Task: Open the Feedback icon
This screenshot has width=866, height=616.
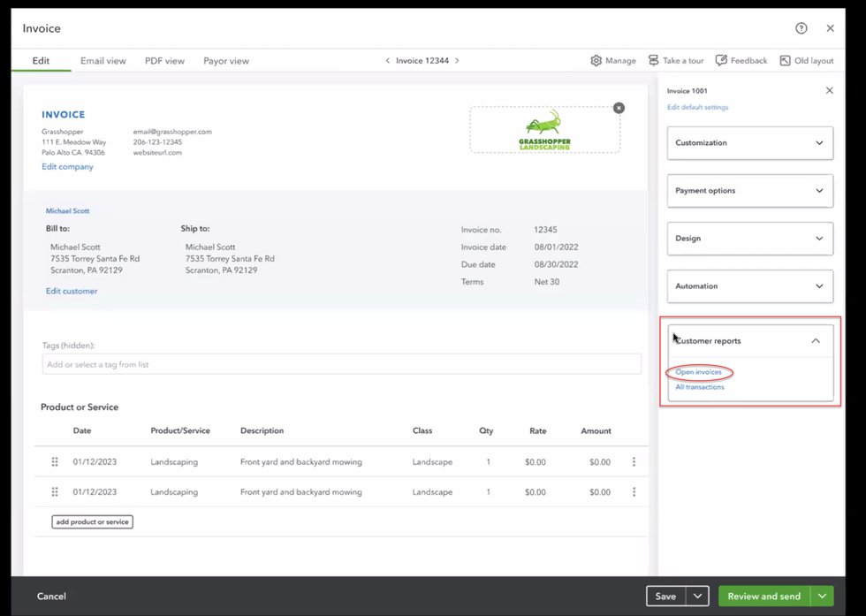Action: pyautogui.click(x=721, y=61)
